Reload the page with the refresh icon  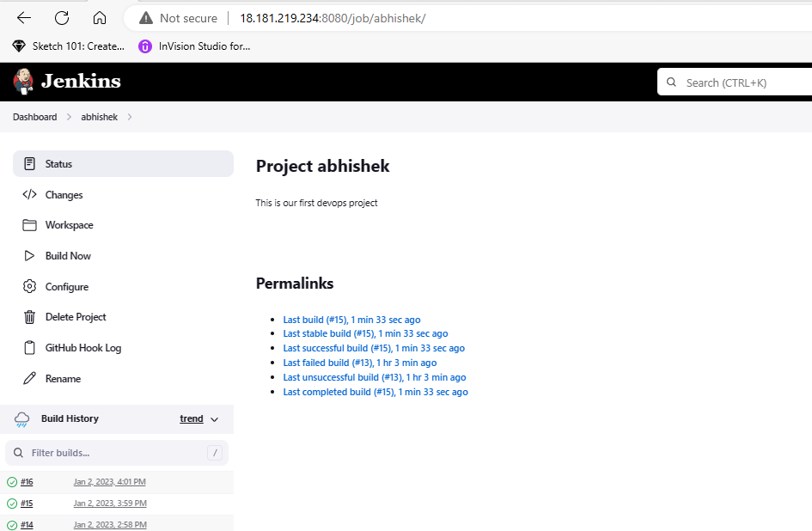click(x=62, y=18)
